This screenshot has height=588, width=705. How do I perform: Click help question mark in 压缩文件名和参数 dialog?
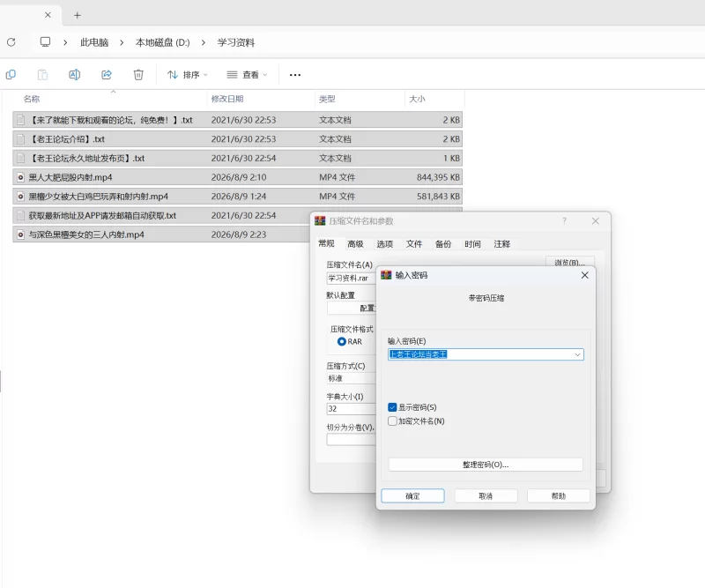pos(564,221)
